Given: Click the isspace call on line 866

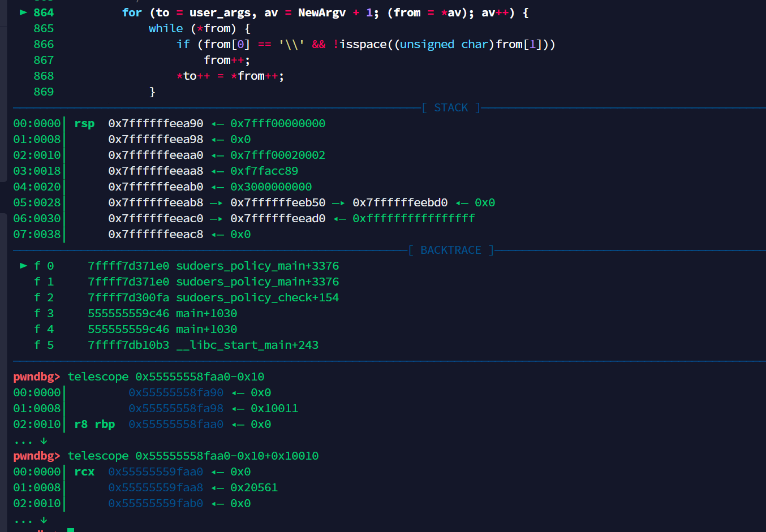Looking at the screenshot, I should pos(363,44).
